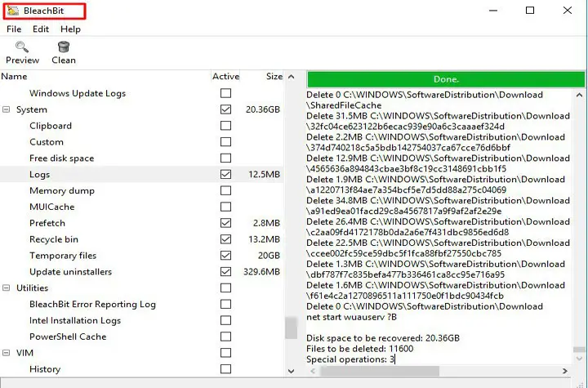Collapse the VIM tree group
The width and height of the screenshot is (588, 388).
(x=6, y=353)
